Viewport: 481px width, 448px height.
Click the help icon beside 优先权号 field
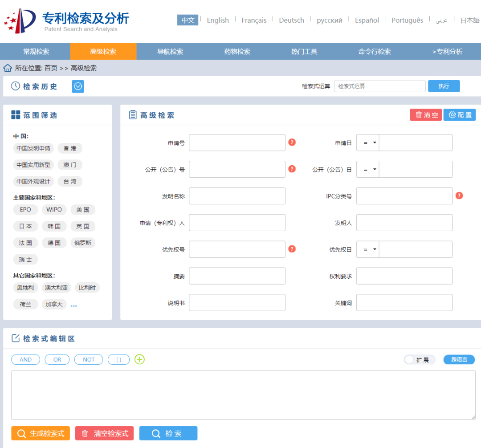click(292, 249)
